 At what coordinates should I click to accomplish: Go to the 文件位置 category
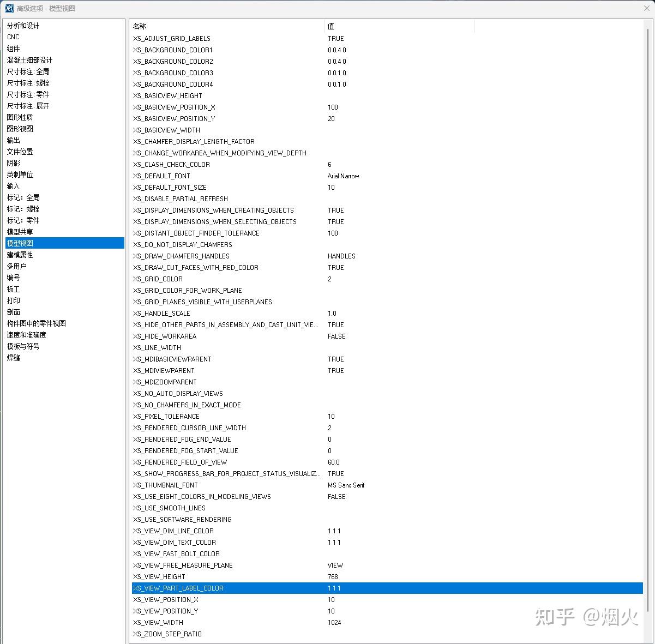tap(20, 152)
